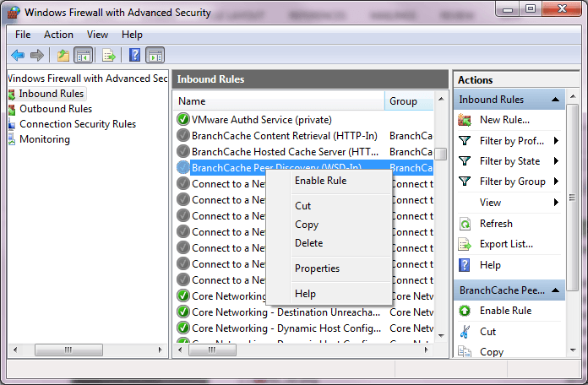Select the BranchCache Content Retrieval (HTTP-In) rule
The width and height of the screenshot is (588, 385).
284,136
